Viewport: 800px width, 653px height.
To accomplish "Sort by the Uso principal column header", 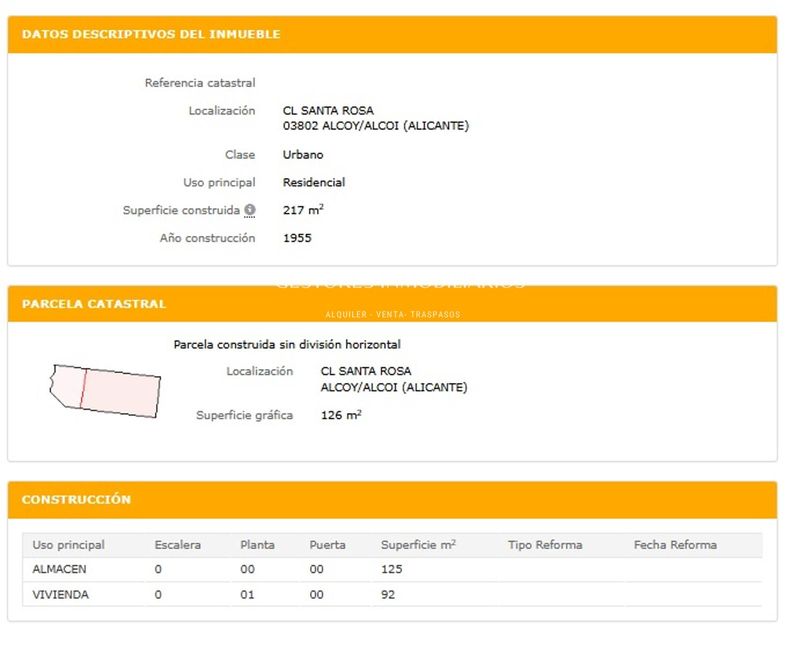I will point(68,545).
